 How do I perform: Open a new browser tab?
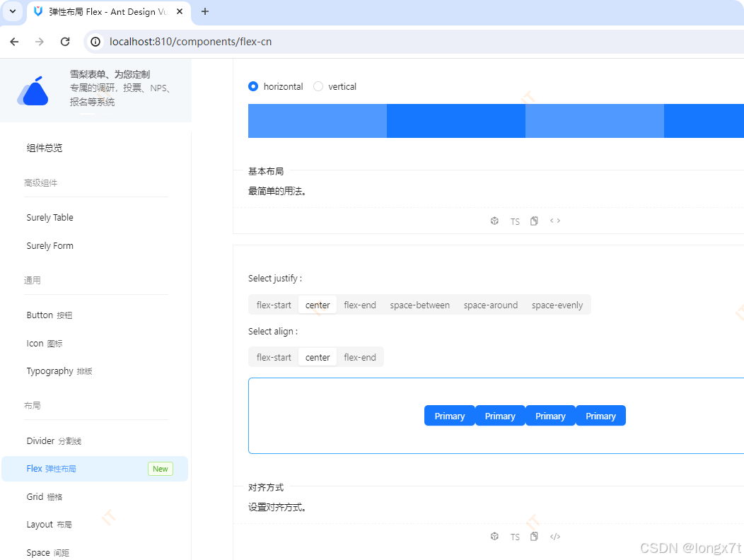tap(205, 11)
